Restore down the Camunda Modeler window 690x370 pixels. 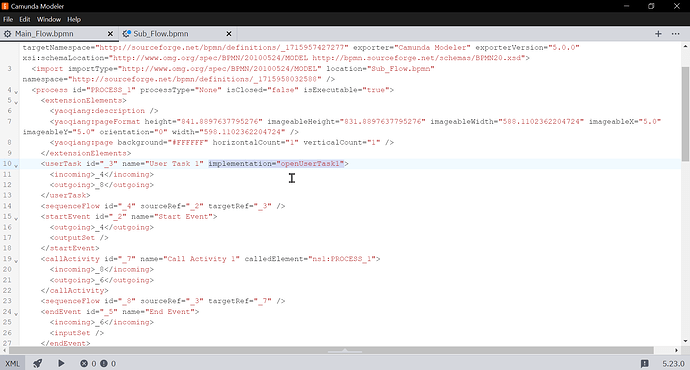click(651, 6)
